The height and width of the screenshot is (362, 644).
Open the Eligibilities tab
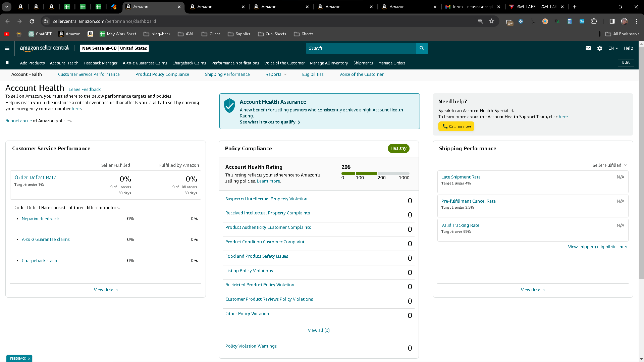(313, 74)
